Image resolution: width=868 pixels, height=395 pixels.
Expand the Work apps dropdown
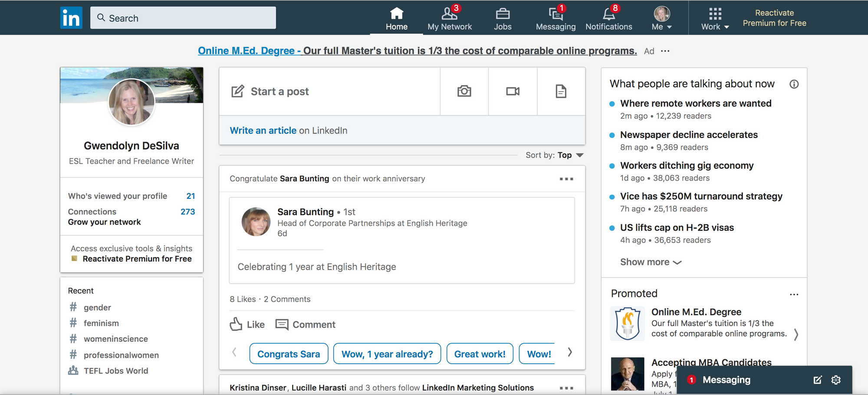point(715,19)
